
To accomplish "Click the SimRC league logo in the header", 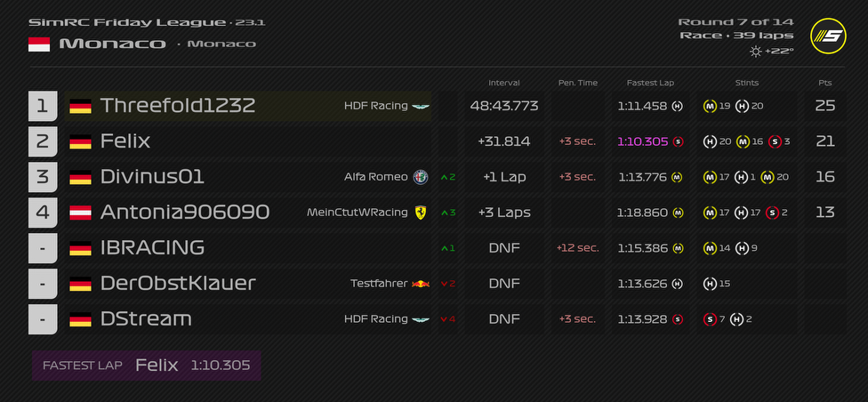I will click(827, 36).
